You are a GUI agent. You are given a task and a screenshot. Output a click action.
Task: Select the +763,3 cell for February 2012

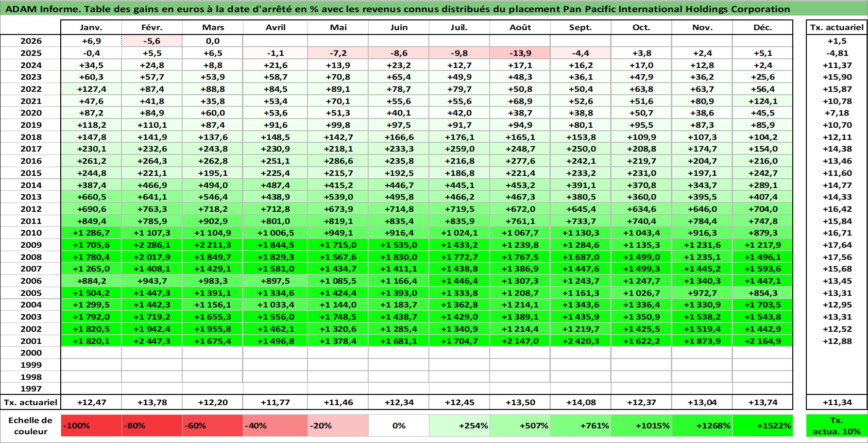tap(152, 209)
